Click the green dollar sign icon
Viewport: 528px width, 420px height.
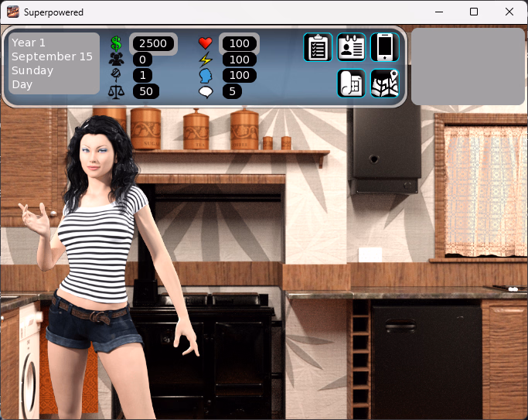(117, 43)
